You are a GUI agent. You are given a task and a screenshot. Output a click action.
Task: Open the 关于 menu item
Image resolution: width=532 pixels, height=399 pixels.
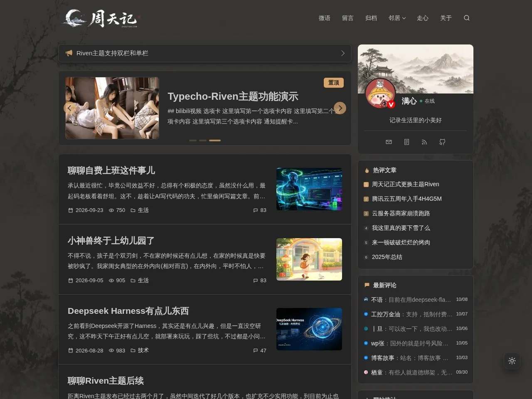coord(446,18)
